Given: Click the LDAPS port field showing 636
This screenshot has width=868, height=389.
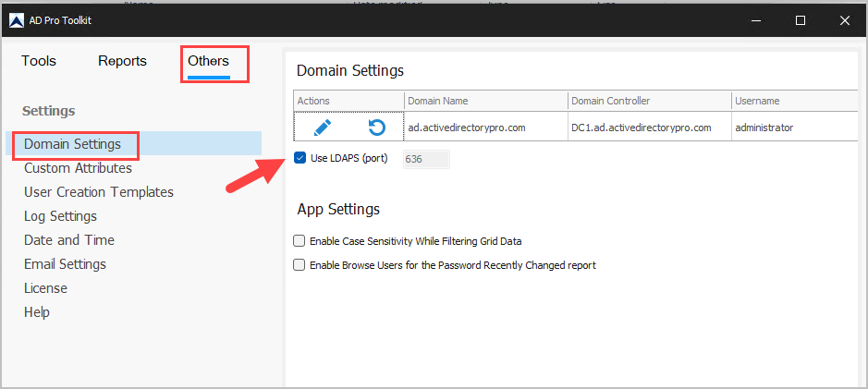Looking at the screenshot, I should click(x=426, y=159).
